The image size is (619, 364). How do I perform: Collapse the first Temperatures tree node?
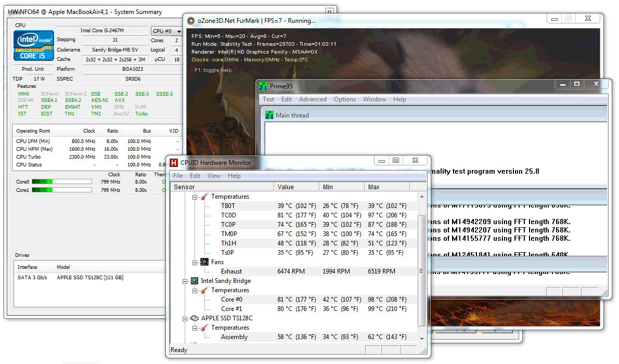tap(195, 197)
